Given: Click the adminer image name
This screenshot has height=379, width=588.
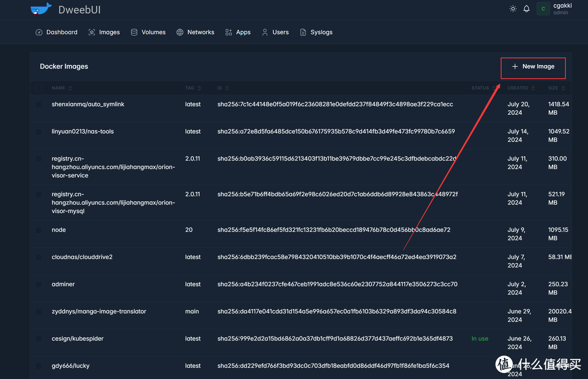Looking at the screenshot, I should pos(63,284).
